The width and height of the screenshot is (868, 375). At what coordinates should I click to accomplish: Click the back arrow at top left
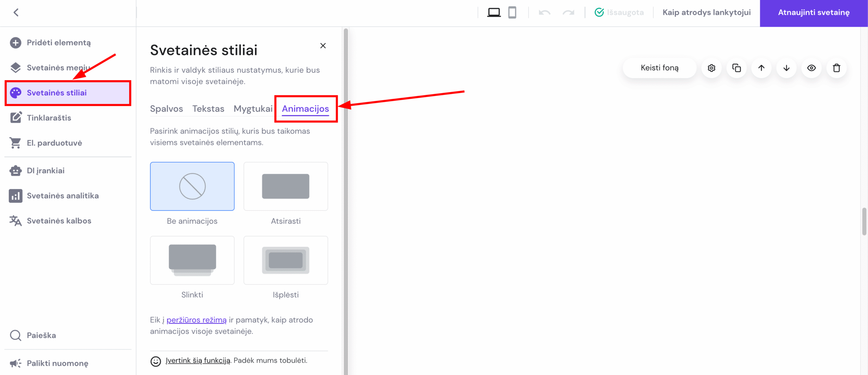[x=16, y=13]
